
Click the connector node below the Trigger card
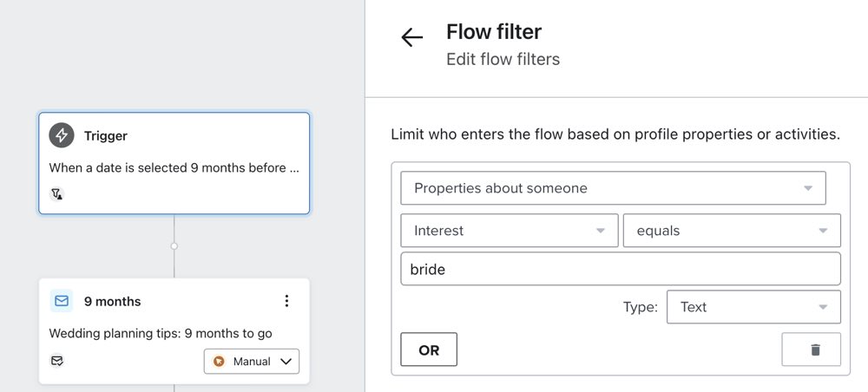click(174, 246)
